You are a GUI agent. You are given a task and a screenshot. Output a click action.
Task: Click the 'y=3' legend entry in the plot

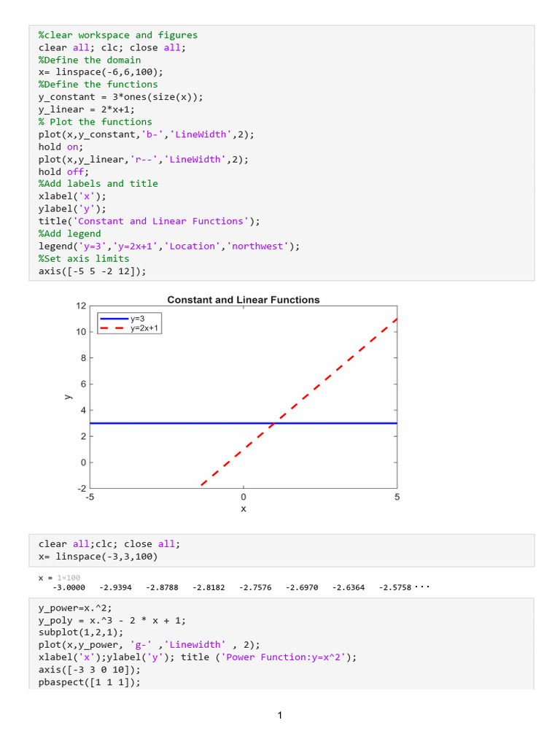click(x=138, y=319)
